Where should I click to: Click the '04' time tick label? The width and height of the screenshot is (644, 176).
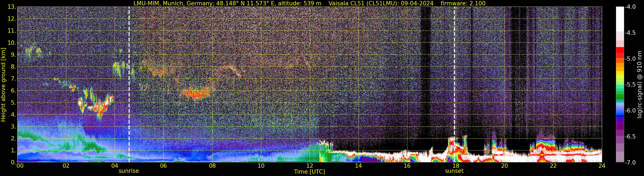click(x=115, y=166)
